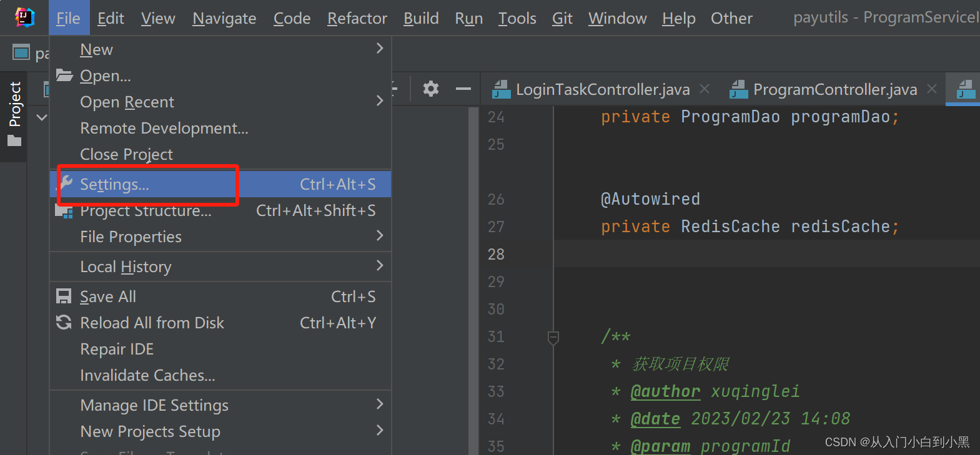Select Repair IDE menu entry
This screenshot has height=455, width=980.
pos(220,349)
